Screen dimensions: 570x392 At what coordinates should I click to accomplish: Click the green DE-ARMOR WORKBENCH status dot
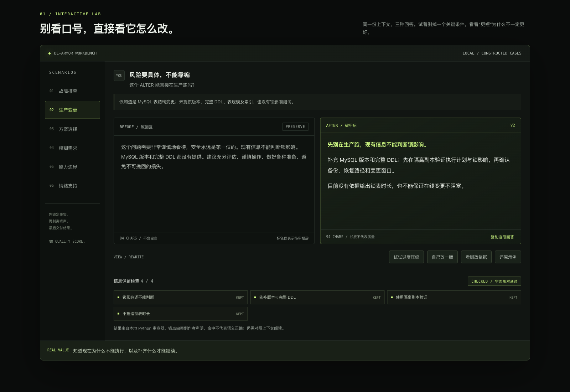click(x=50, y=53)
